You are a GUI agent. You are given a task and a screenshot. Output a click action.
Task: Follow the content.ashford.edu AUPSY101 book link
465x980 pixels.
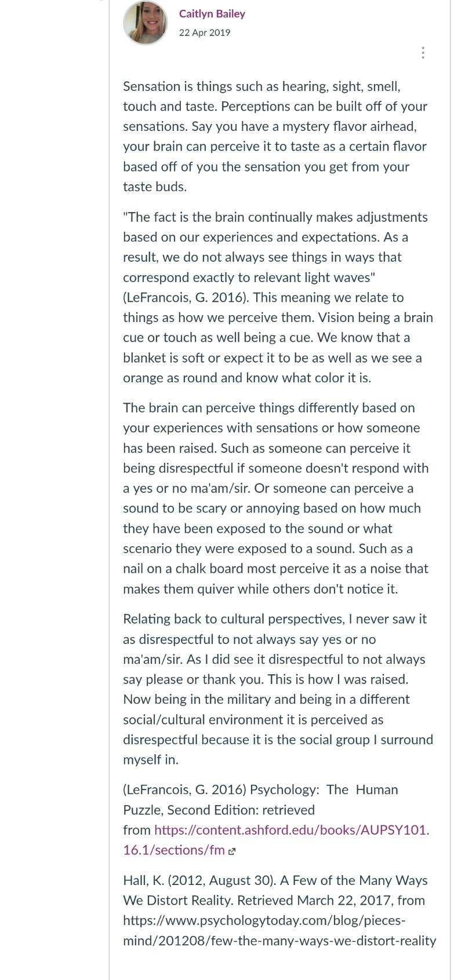click(276, 840)
